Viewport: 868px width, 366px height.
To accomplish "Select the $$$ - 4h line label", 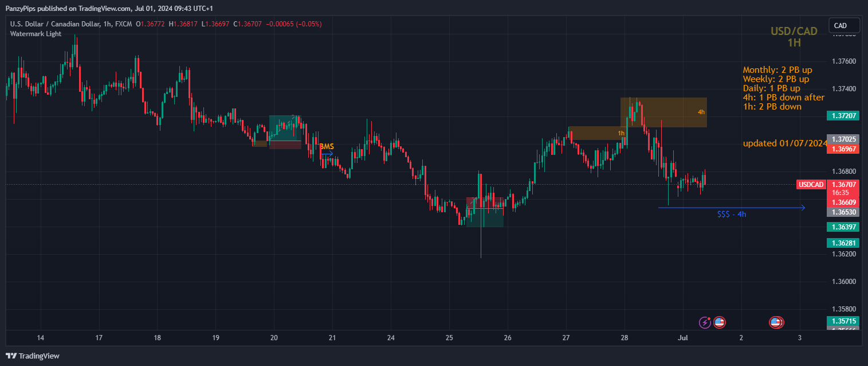I will pyautogui.click(x=732, y=215).
